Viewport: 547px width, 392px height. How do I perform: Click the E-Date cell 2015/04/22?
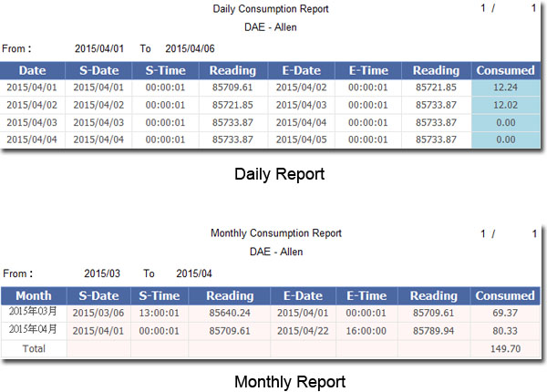point(303,331)
